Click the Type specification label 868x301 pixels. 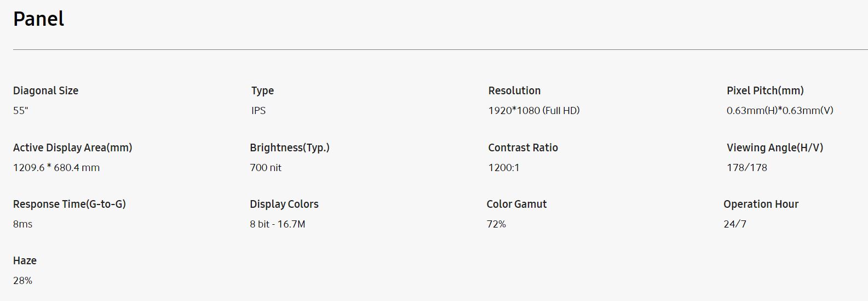pos(262,91)
